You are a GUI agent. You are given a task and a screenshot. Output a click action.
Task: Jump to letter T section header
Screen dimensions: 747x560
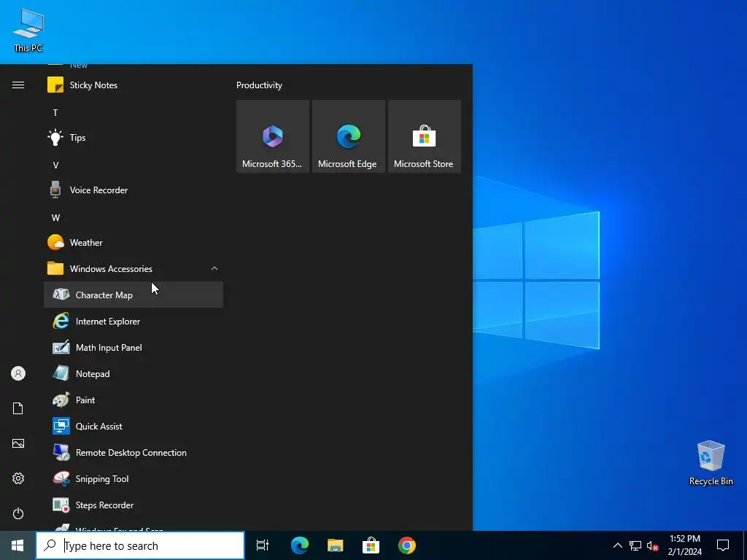point(55,113)
